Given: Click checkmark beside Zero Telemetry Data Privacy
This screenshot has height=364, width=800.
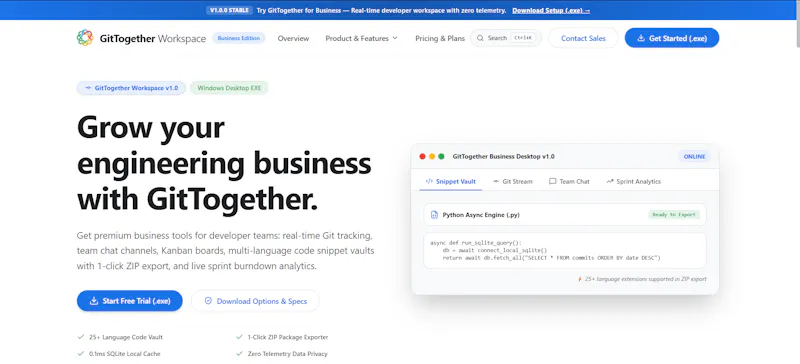Looking at the screenshot, I should (x=239, y=353).
